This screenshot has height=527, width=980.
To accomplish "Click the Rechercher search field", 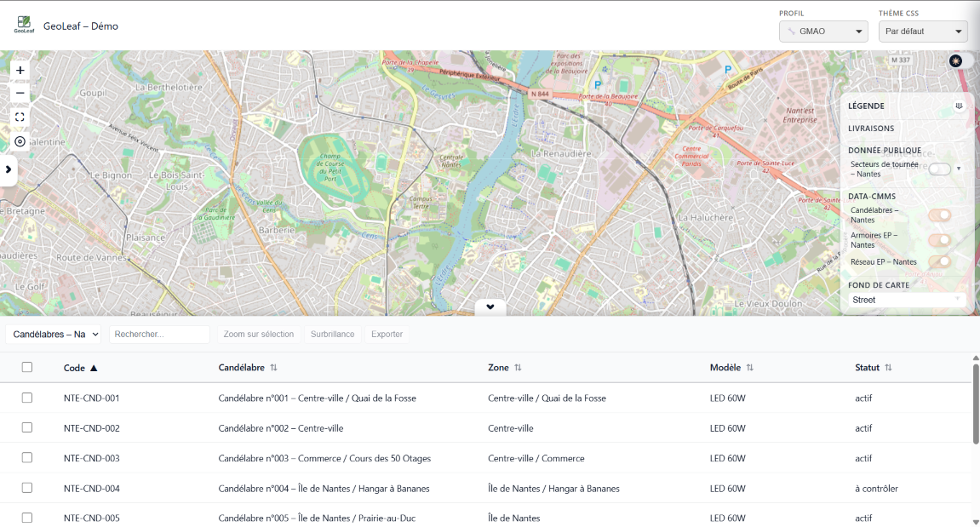I will pos(159,335).
